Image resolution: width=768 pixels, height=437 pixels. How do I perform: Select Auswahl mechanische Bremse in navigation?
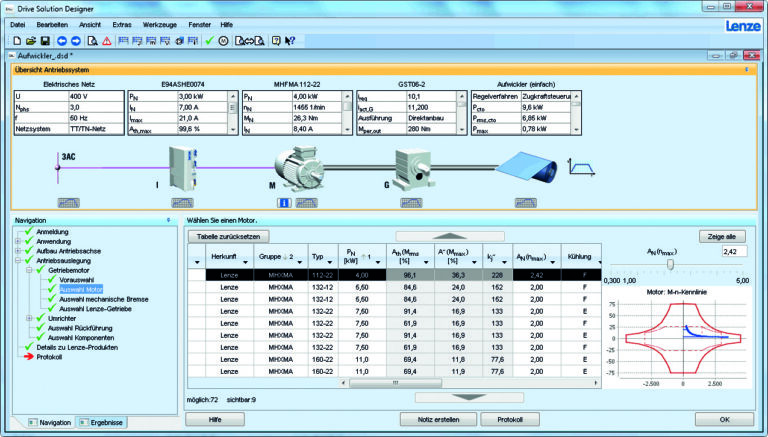106,299
